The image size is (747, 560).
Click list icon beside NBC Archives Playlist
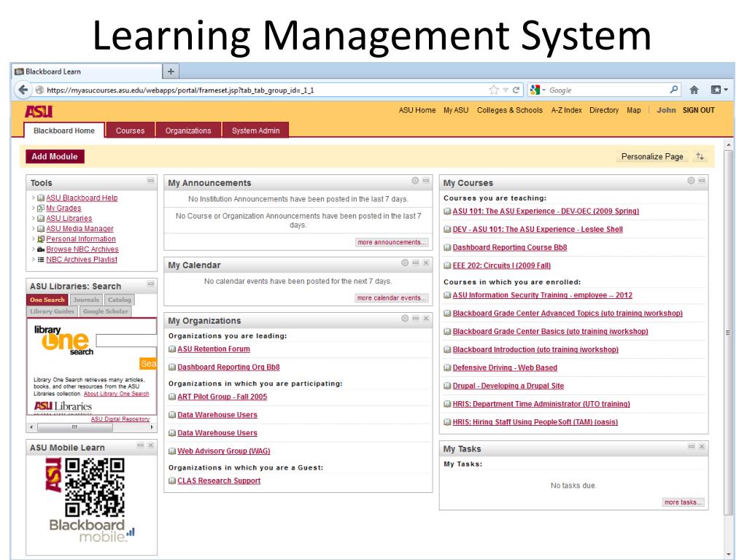tap(41, 260)
